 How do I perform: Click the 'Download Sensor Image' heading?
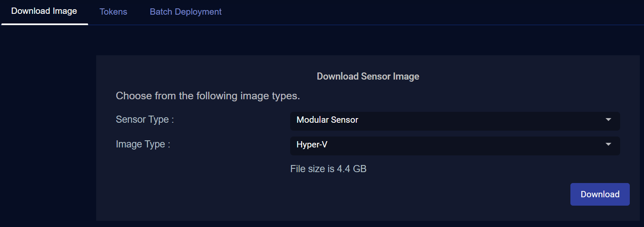click(368, 76)
